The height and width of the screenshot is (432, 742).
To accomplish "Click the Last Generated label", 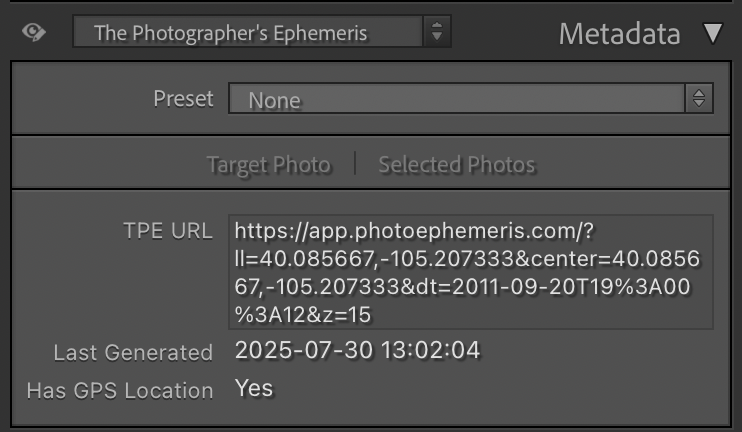I will (133, 353).
